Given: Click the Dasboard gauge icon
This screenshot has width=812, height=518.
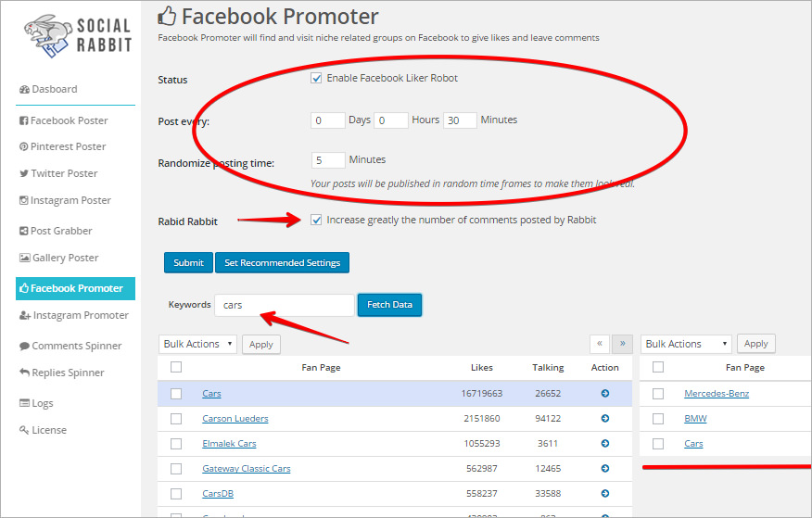Looking at the screenshot, I should 24,90.
